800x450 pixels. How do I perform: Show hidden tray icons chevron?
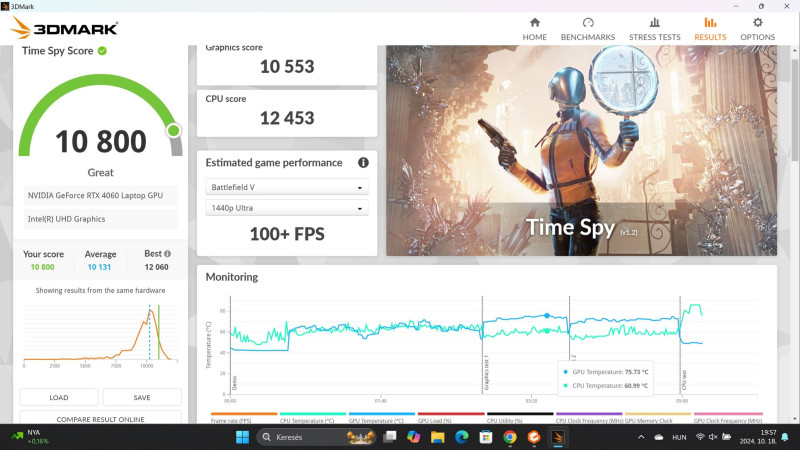tap(641, 437)
